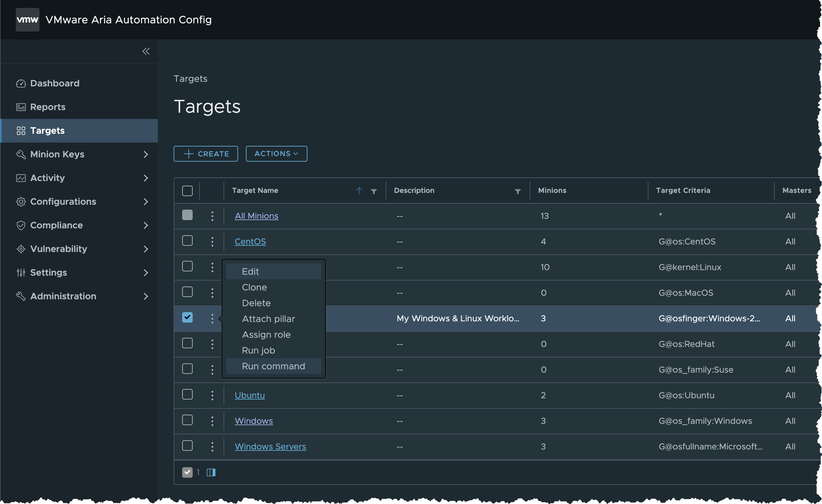Expand the Compliance submenu chevron
Screen dimensions: 822x504
[145, 225]
